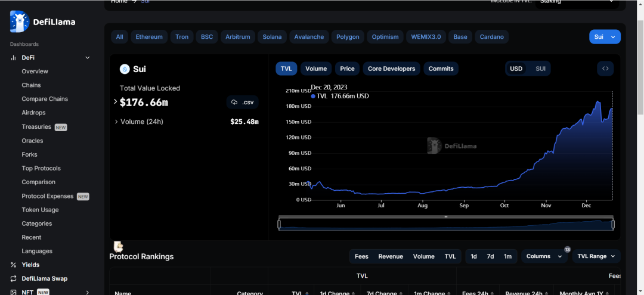This screenshot has width=644, height=295.
Task: Open the Categories sidebar link
Action: point(37,223)
